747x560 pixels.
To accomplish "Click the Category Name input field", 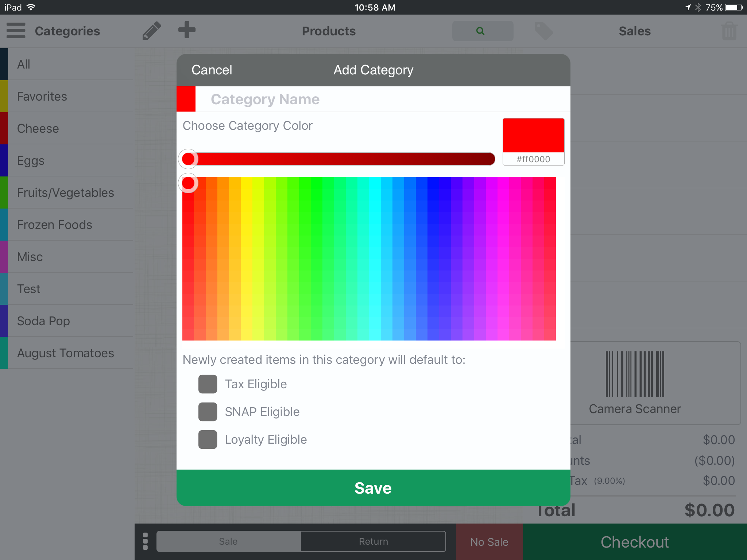I will point(383,99).
